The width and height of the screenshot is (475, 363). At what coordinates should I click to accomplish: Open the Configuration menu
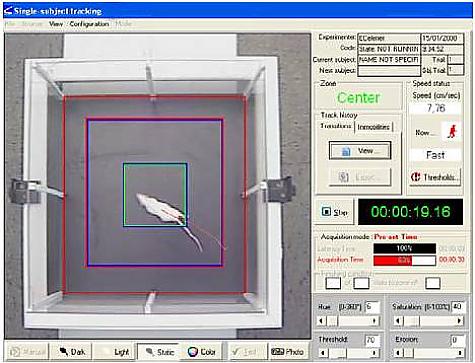pyautogui.click(x=89, y=24)
